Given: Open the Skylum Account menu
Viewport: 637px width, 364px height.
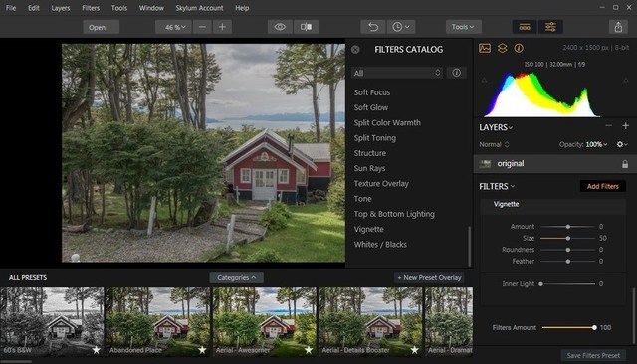Looking at the screenshot, I should tap(199, 8).
